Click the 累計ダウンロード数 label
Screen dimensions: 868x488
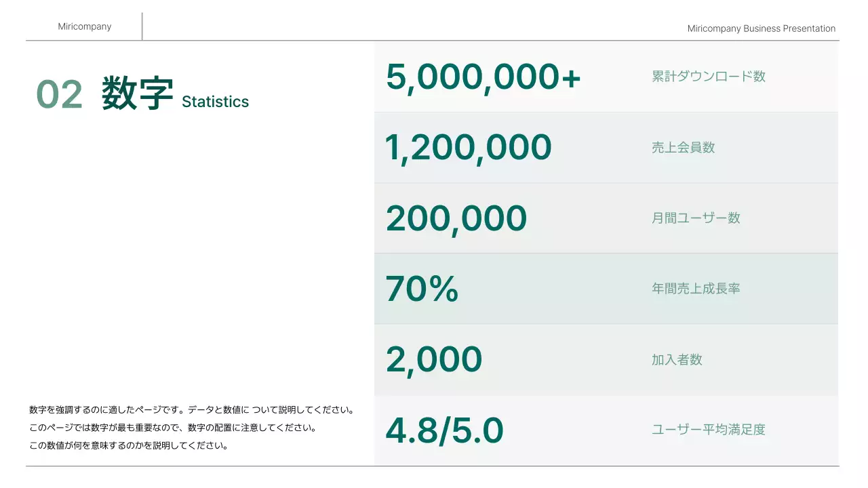click(x=709, y=77)
